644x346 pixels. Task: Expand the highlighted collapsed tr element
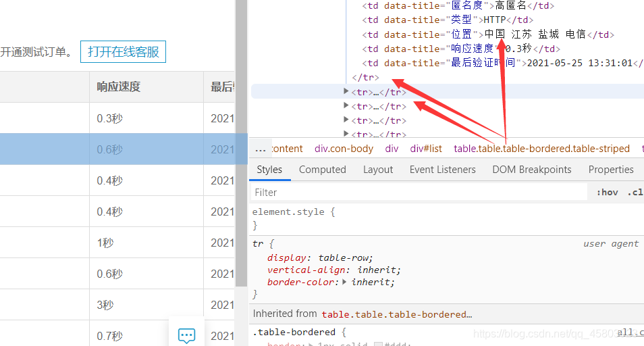click(x=346, y=91)
